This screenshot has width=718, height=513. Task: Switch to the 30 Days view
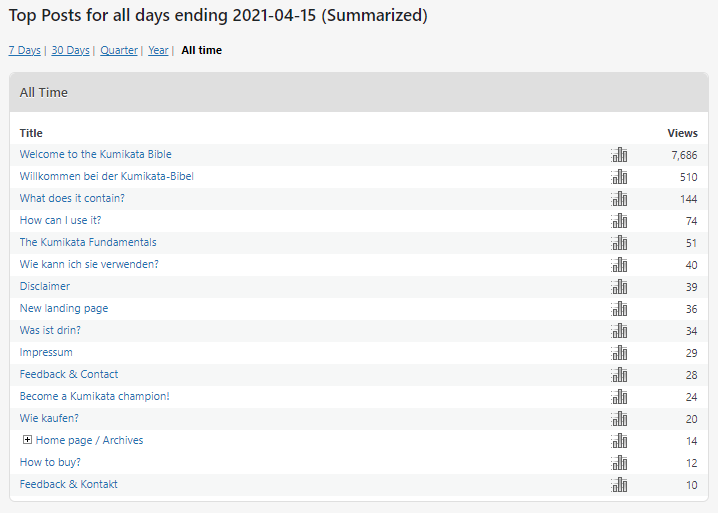[x=70, y=50]
